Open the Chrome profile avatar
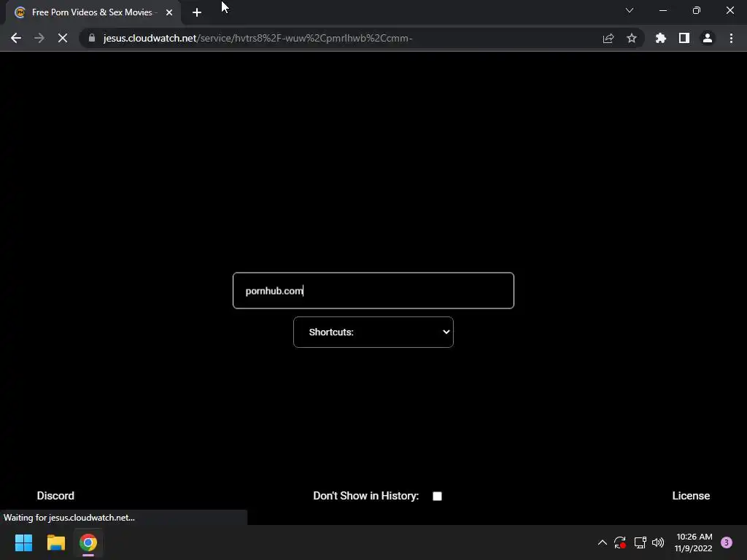Viewport: 747px width, 560px height. 708,38
